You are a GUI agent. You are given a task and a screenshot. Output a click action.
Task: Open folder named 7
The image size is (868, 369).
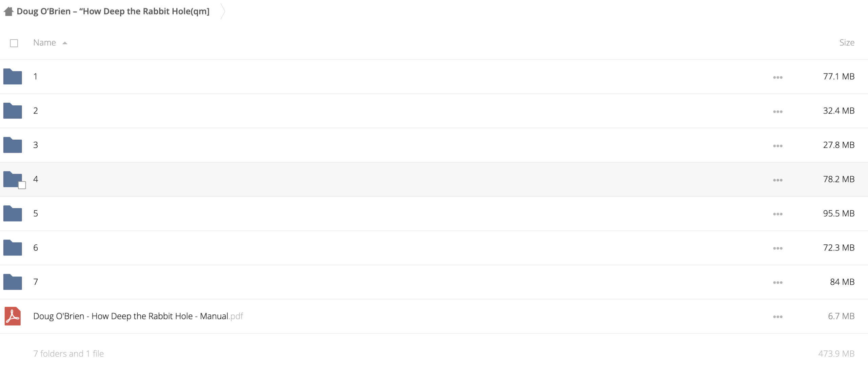tap(36, 282)
